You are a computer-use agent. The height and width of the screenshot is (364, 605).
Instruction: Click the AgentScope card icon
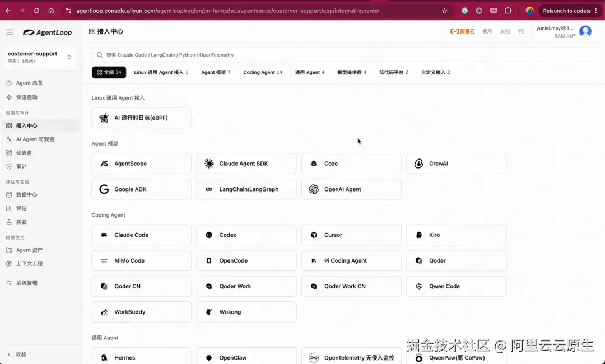(104, 164)
